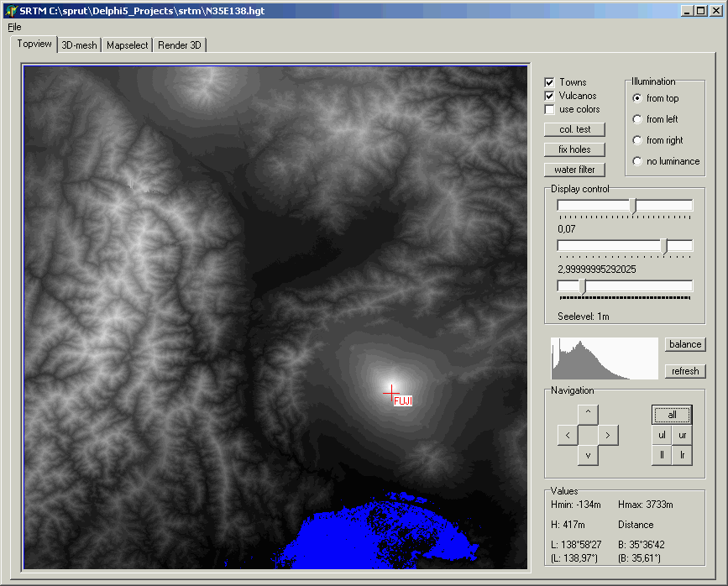Choose the 'no luminance' option
The height and width of the screenshot is (586, 728).
click(x=637, y=161)
